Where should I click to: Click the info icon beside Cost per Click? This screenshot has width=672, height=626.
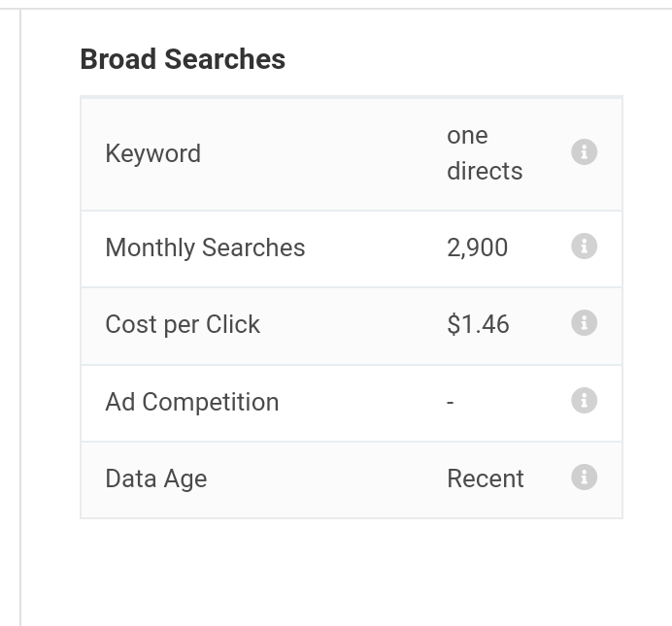[x=585, y=323]
